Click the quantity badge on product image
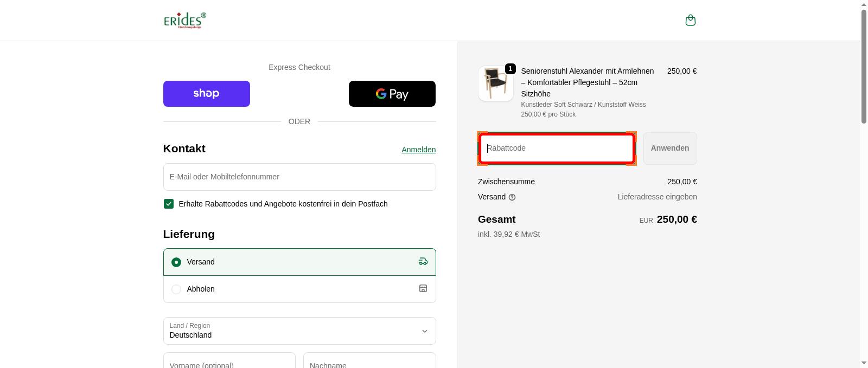The width and height of the screenshot is (868, 368). (x=510, y=69)
